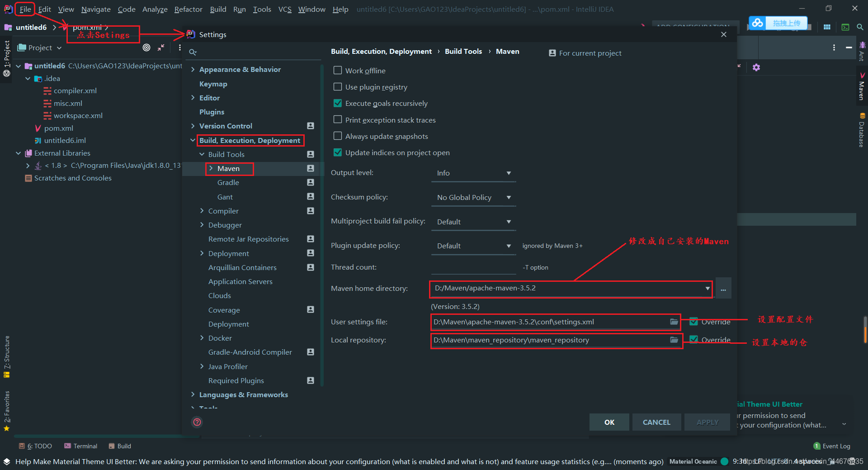Viewport: 868px width, 470px height.
Task: Open Multiproject build fail policy dropdown
Action: tap(473, 222)
